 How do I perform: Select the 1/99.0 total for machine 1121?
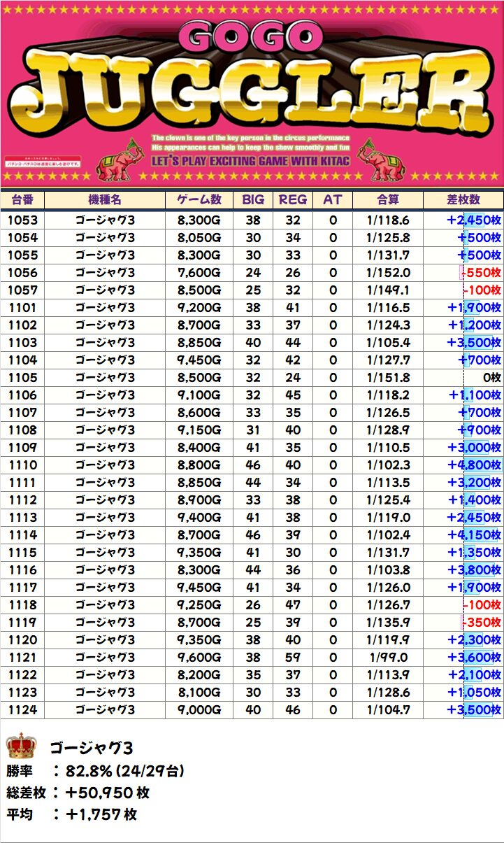(x=387, y=658)
